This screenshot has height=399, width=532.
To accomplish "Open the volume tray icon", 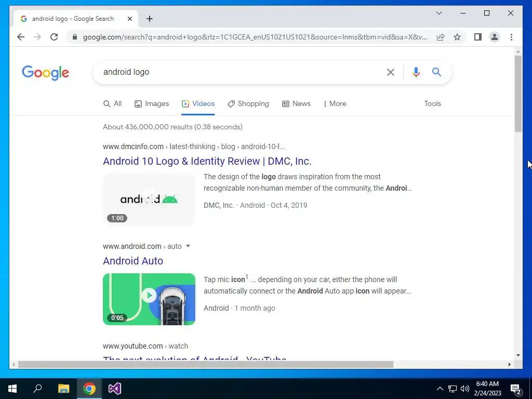I will point(465,389).
